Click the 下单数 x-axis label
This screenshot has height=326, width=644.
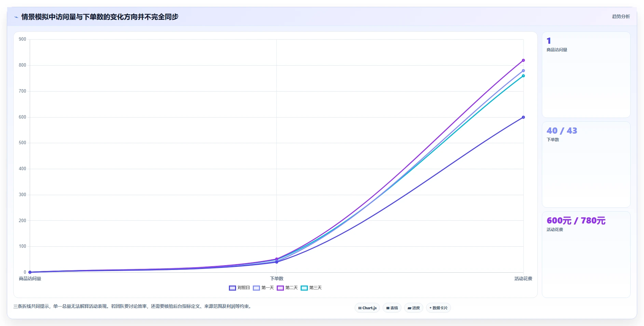click(277, 279)
